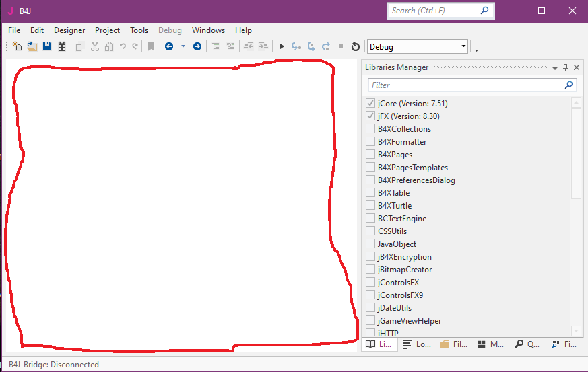Open the Help menu
588x372 pixels.
tap(243, 30)
